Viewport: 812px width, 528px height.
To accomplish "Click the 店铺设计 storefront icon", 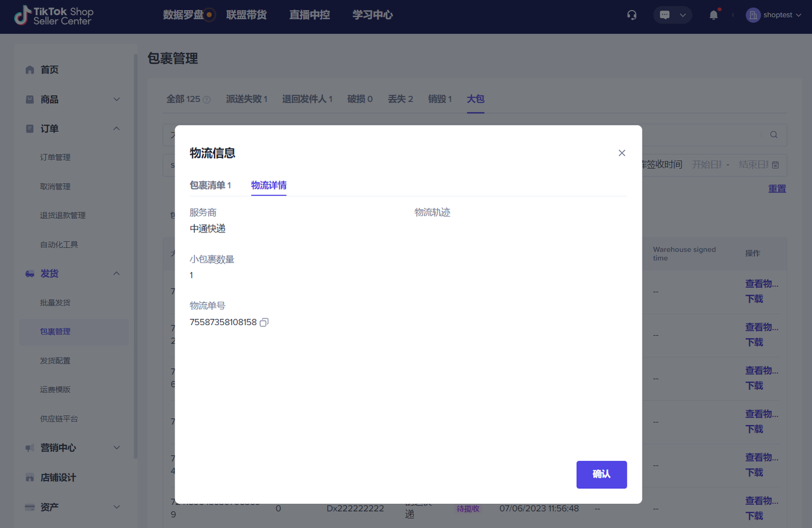I will point(30,477).
